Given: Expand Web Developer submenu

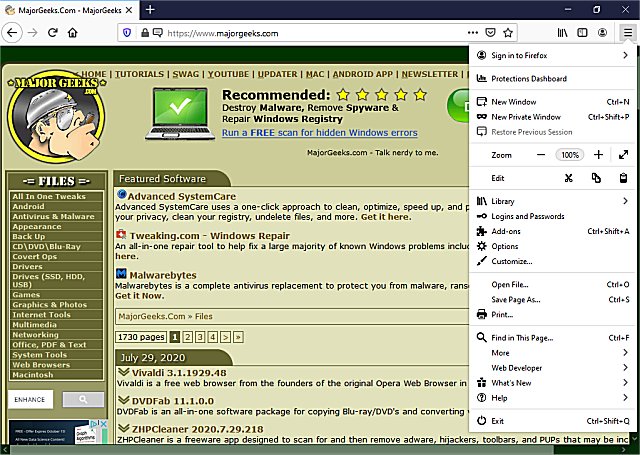Looking at the screenshot, I should tap(553, 368).
